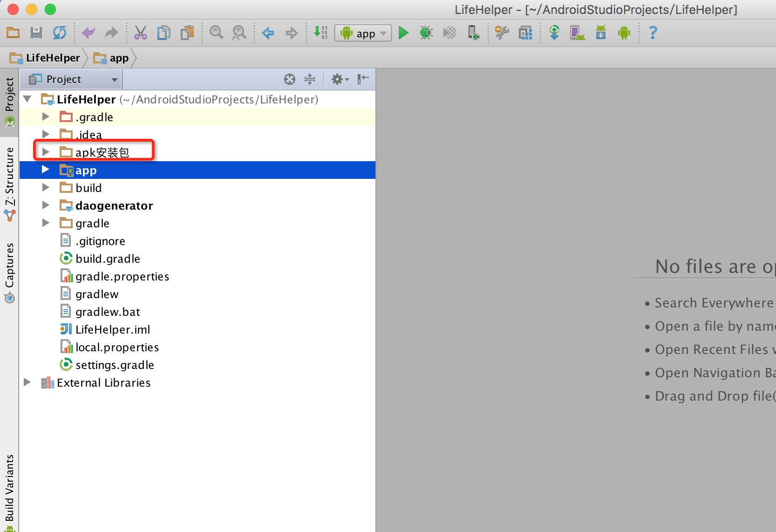Image resolution: width=776 pixels, height=532 pixels.
Task: Expand External Libraries node
Action: 27,382
